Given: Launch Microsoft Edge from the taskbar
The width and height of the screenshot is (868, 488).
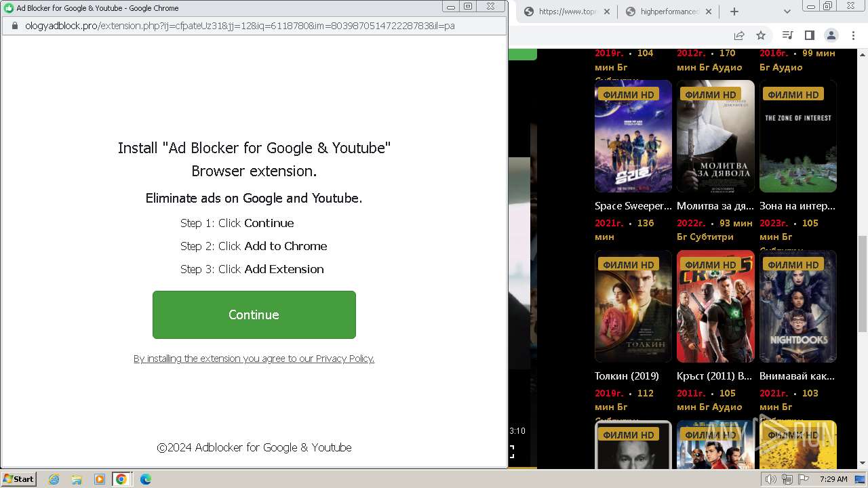Looking at the screenshot, I should tap(145, 479).
